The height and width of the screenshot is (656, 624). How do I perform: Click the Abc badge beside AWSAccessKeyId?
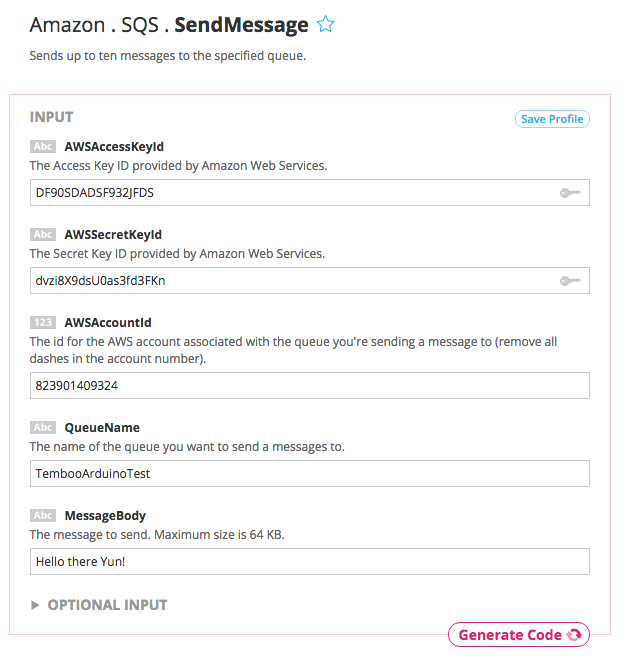[43, 147]
